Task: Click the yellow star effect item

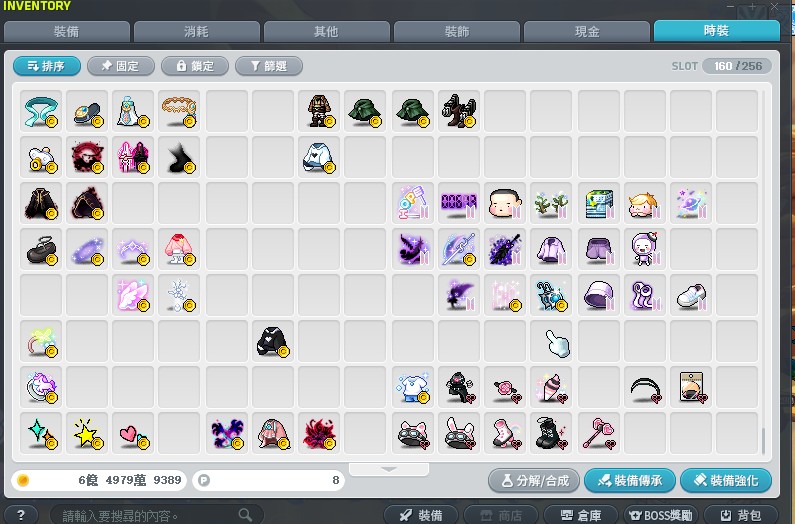Action: pyautogui.click(x=86, y=433)
